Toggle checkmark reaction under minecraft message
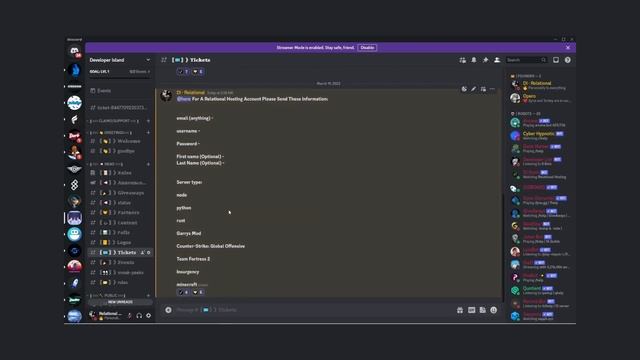 (x=183, y=292)
